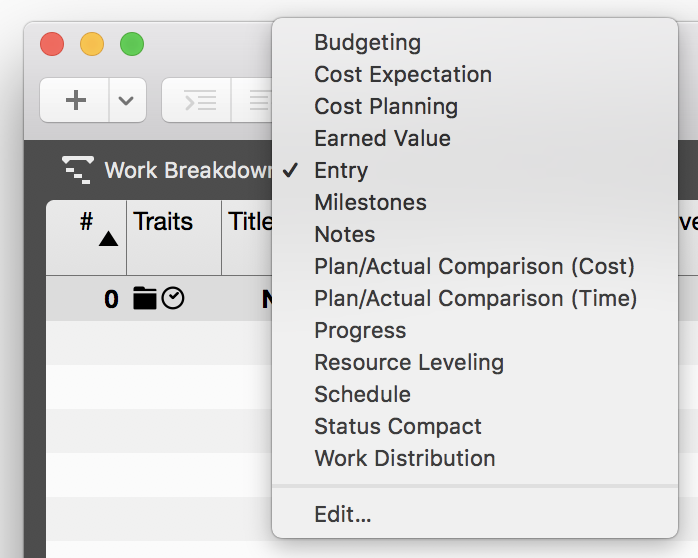Open the dropdown arrow beside add button
The width and height of the screenshot is (698, 558).
click(127, 100)
